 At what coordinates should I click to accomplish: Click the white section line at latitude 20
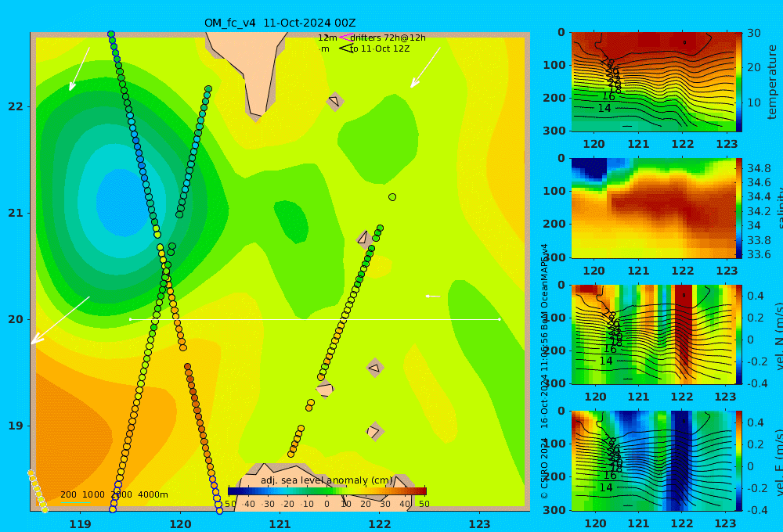(x=315, y=319)
